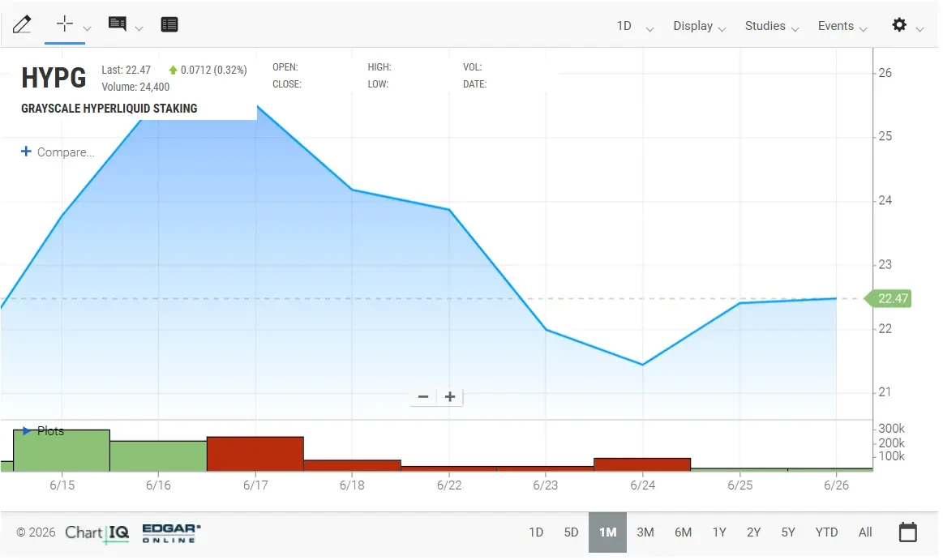
Task: Click the Compare... symbol field
Action: tap(66, 152)
